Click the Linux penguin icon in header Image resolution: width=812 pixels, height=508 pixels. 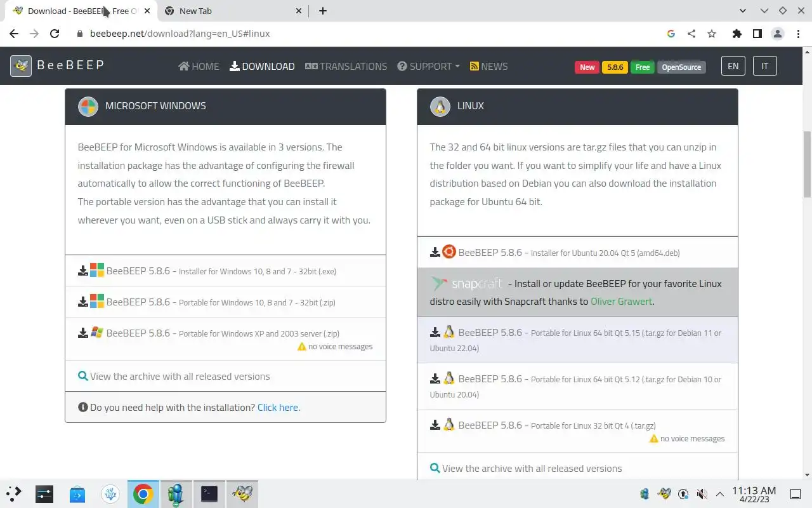click(x=440, y=106)
